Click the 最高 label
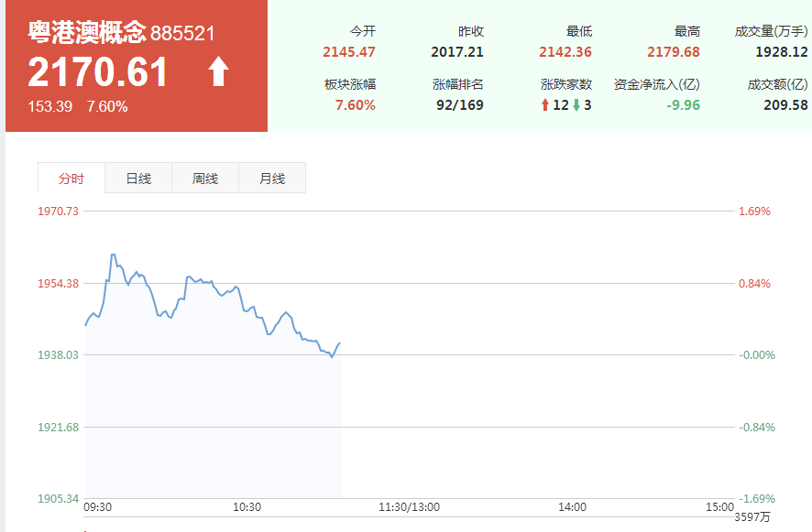 tap(687, 31)
